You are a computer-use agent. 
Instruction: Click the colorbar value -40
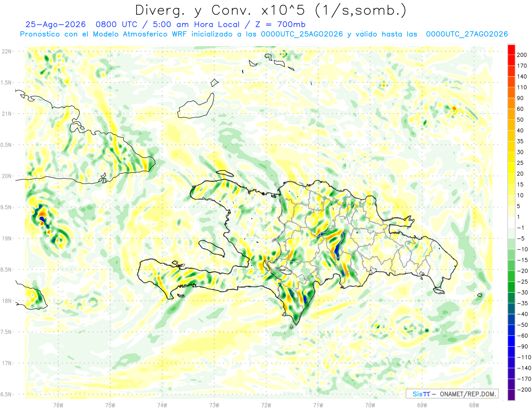tap(522, 314)
